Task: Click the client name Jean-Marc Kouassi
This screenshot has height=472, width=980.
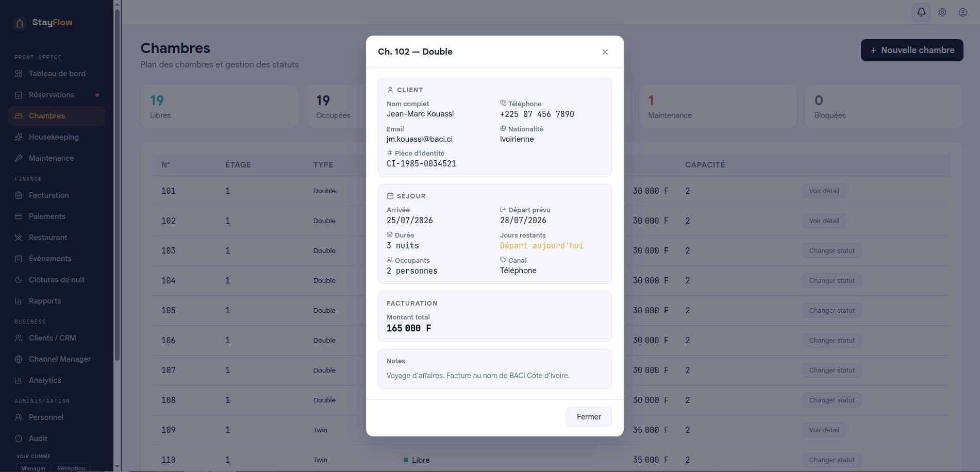Action: pos(420,114)
